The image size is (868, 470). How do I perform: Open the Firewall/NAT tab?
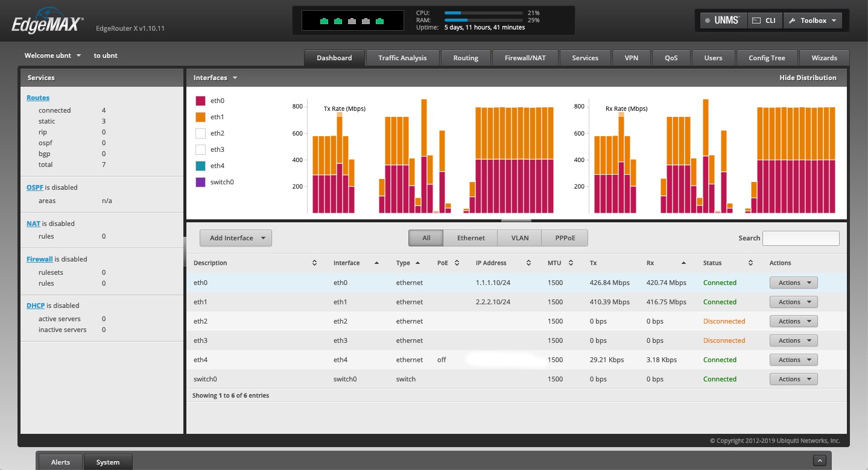(x=525, y=58)
